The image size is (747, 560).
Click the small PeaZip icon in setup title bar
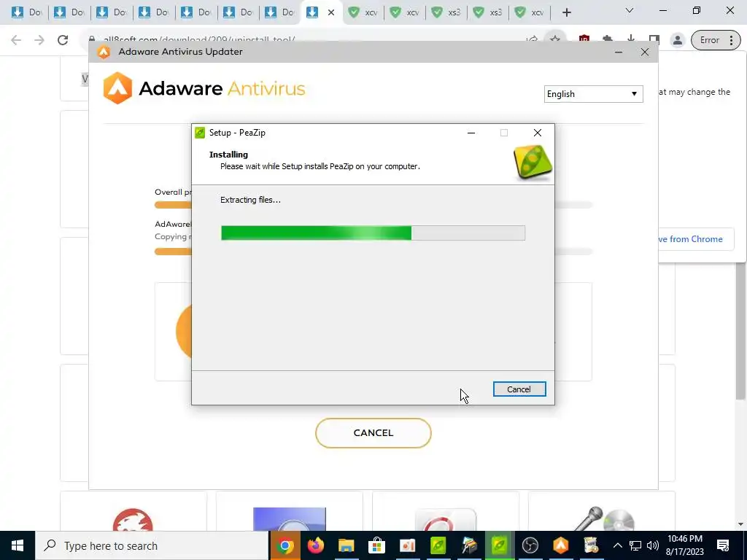[x=200, y=133]
